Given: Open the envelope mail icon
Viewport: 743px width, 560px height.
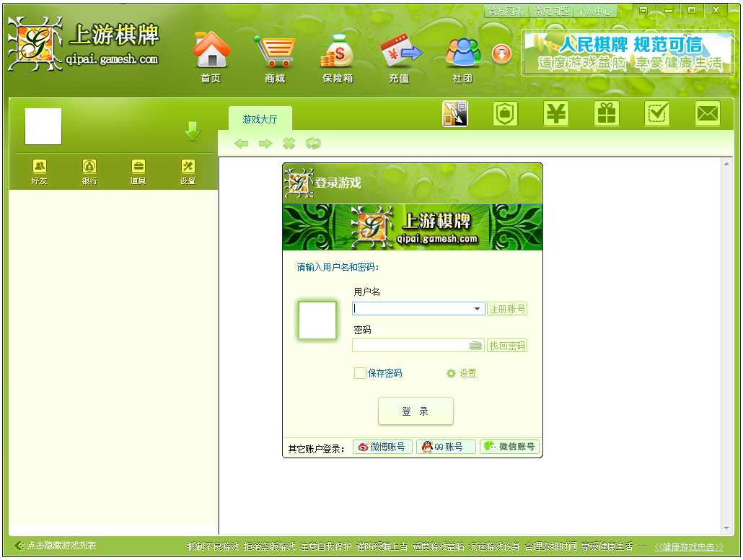Looking at the screenshot, I should click(708, 114).
